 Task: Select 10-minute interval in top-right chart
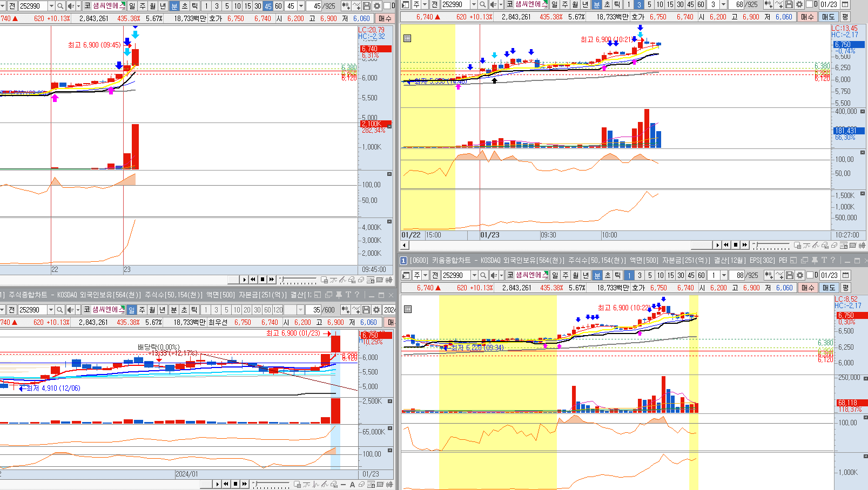point(660,4)
